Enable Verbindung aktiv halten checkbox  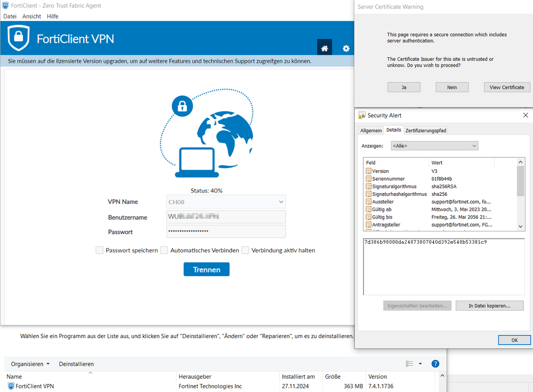[x=245, y=250]
